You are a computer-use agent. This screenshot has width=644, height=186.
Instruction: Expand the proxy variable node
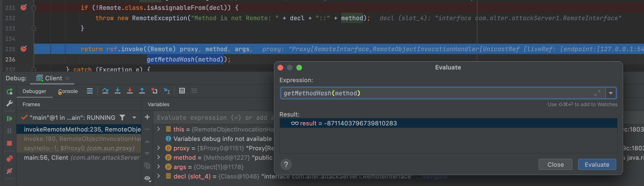pos(159,148)
